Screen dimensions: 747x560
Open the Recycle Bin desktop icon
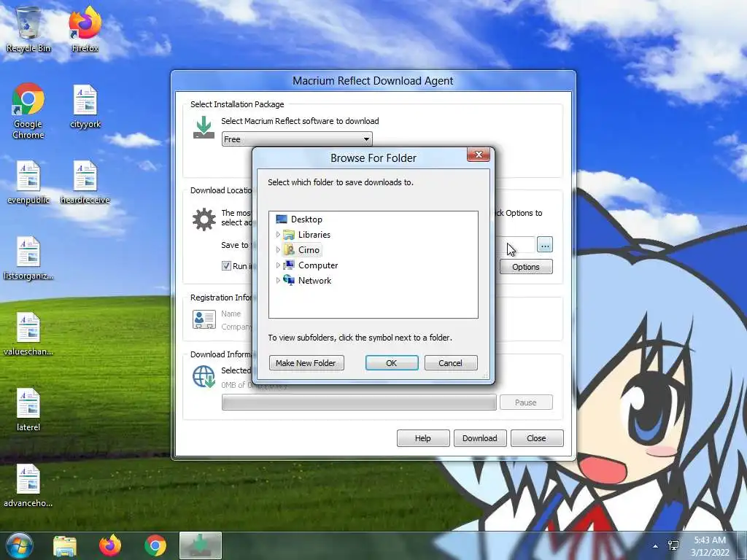click(28, 28)
